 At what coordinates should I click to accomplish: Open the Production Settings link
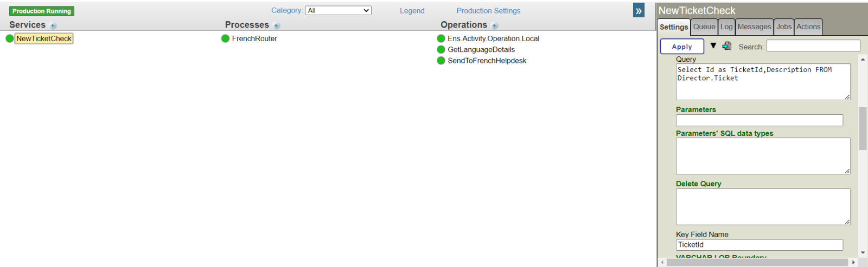click(488, 11)
